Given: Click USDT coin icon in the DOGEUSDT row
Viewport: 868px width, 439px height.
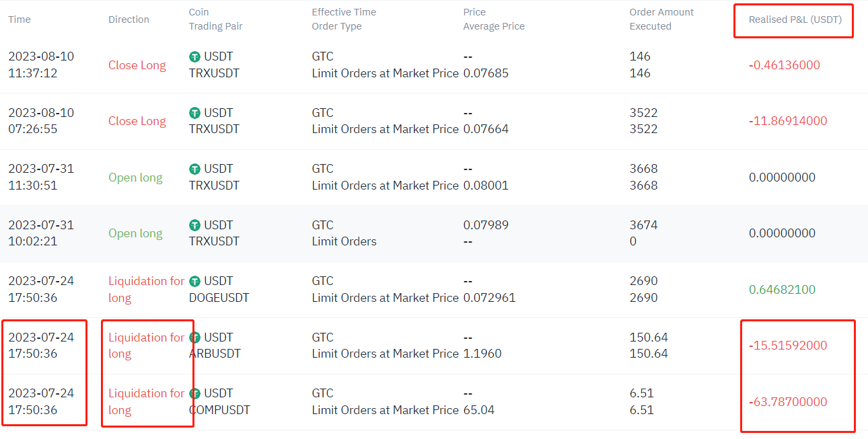Looking at the screenshot, I should pos(195,281).
